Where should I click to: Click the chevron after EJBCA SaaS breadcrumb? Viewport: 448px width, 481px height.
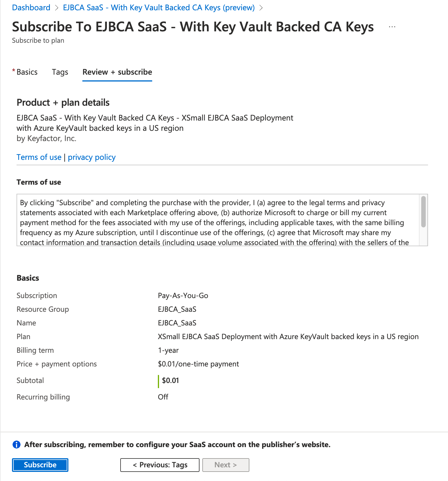pos(261,8)
